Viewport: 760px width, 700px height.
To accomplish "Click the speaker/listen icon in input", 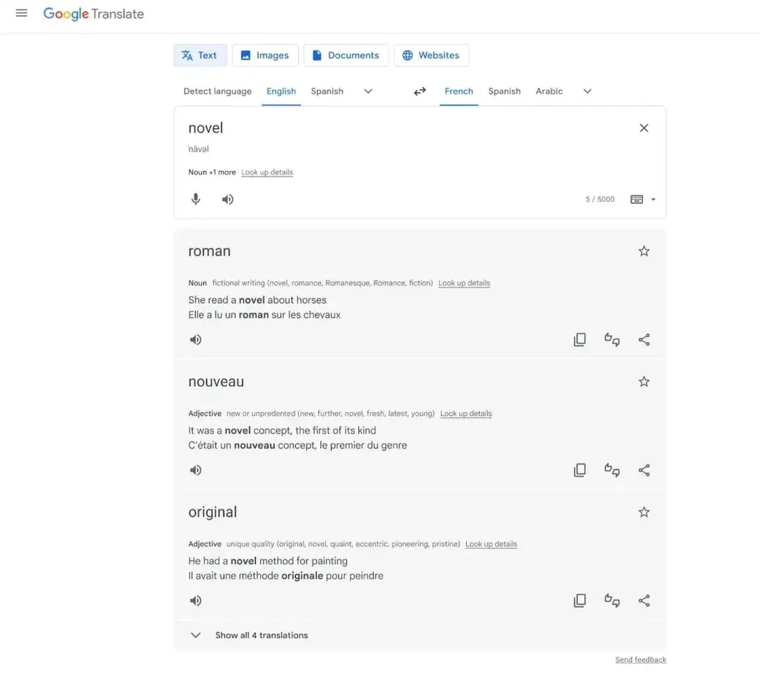I will (227, 199).
